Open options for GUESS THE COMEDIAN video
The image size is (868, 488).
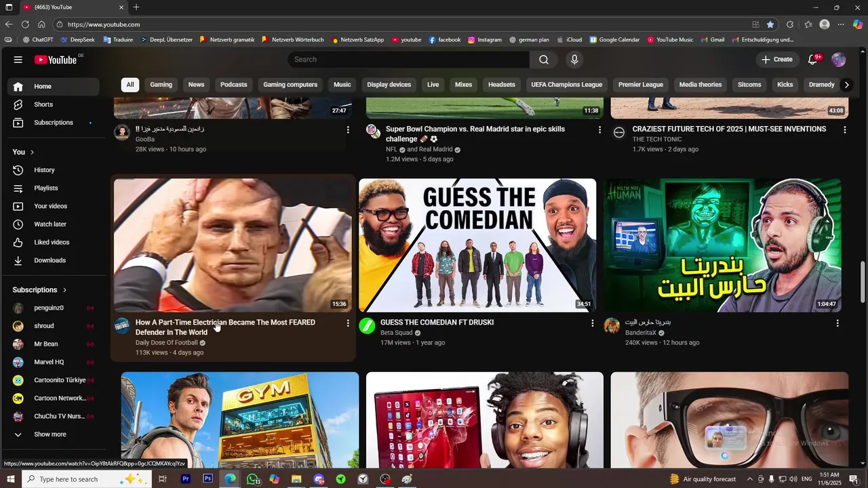click(x=592, y=323)
